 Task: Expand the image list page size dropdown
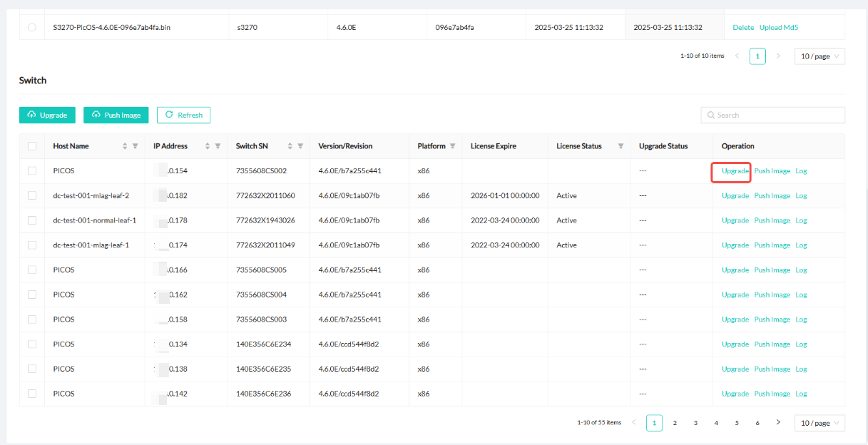point(820,56)
